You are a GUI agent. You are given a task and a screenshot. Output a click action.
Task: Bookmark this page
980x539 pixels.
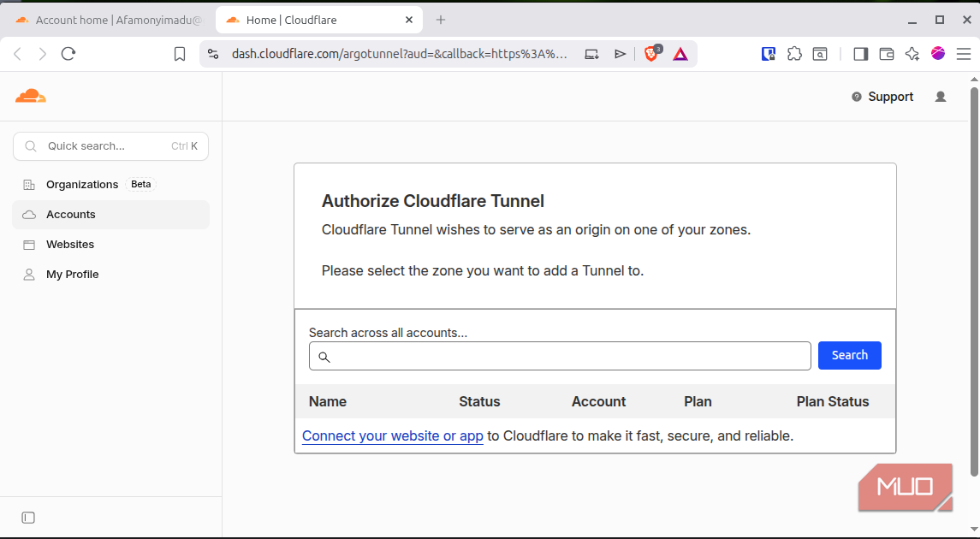180,55
